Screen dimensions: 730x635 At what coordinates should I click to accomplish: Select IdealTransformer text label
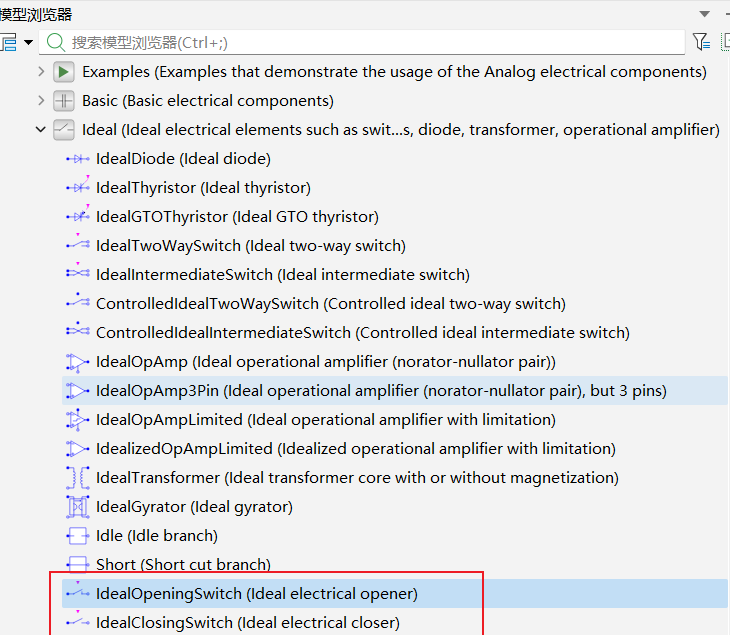357,478
